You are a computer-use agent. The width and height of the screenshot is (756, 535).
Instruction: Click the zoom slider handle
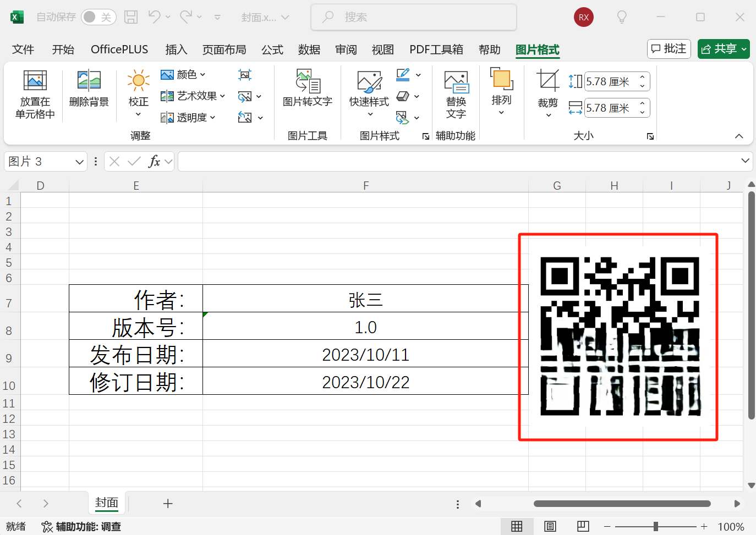tap(655, 526)
